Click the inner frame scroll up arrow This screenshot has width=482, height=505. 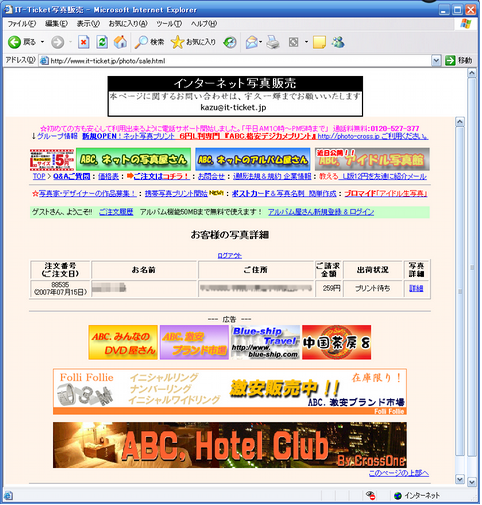tap(460, 122)
